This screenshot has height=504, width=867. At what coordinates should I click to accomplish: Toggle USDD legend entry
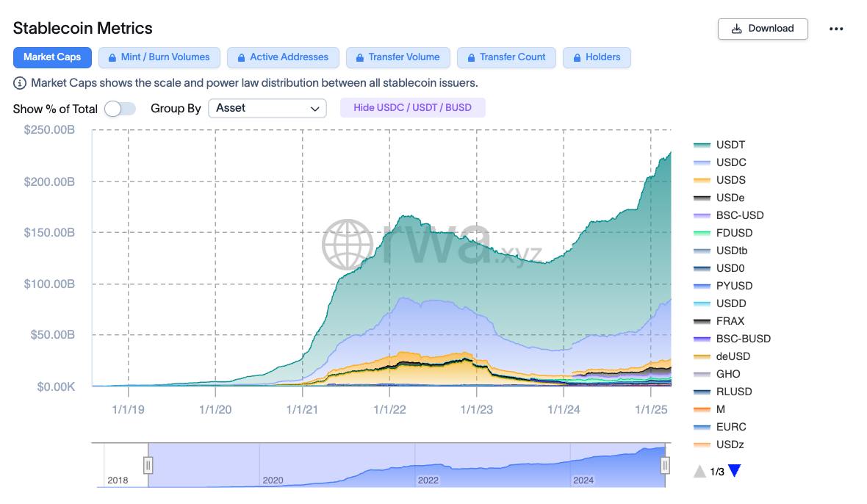click(x=720, y=304)
